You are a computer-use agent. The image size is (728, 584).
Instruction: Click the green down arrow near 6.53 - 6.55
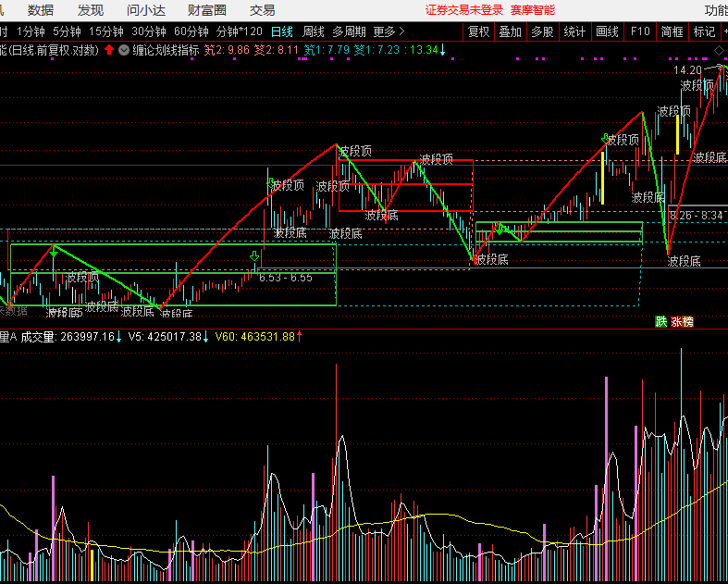(x=254, y=256)
